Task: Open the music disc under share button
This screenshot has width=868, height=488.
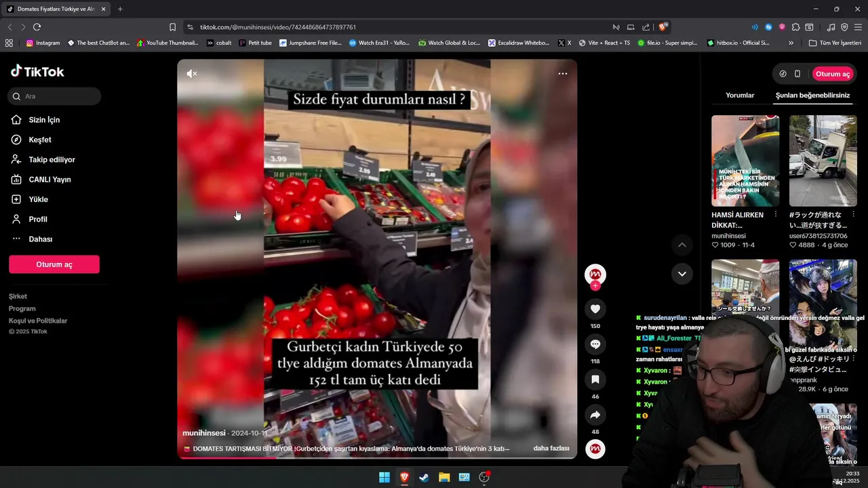Action: (x=595, y=449)
